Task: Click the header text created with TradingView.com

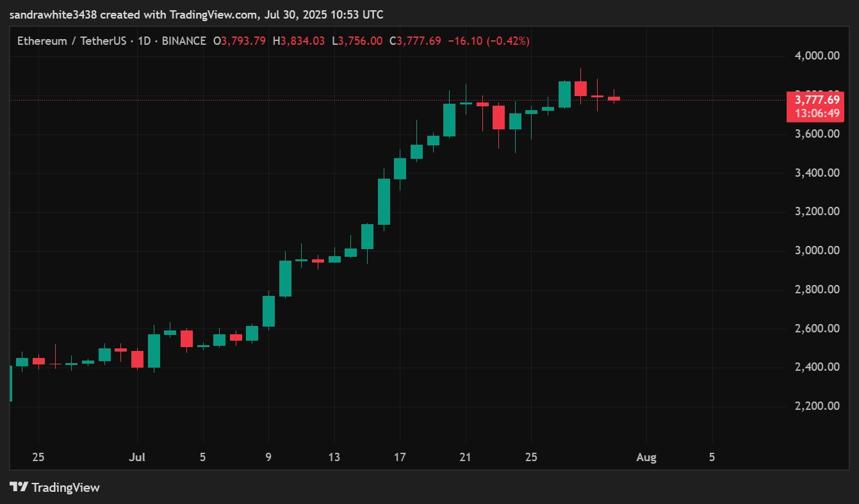Action: click(x=177, y=14)
